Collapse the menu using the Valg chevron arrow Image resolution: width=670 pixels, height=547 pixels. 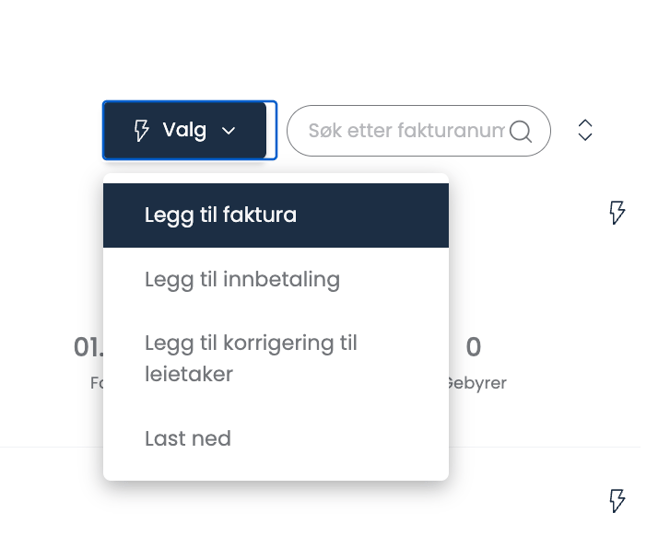click(229, 131)
